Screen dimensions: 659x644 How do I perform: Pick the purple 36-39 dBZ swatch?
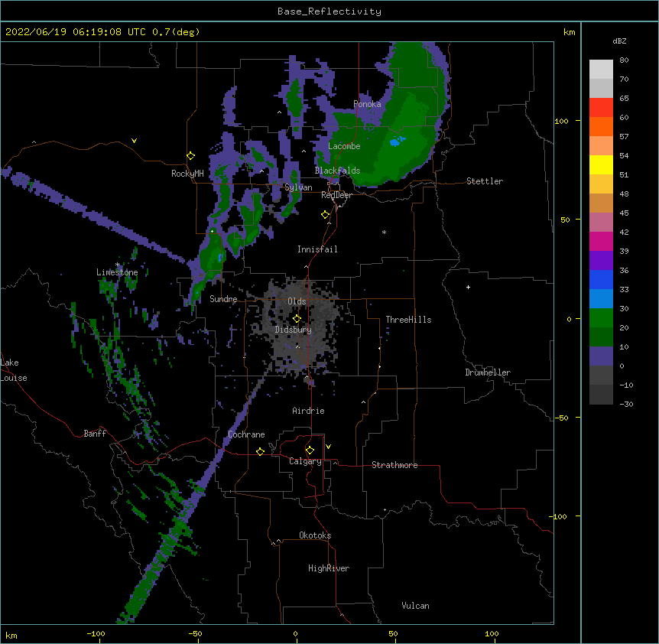(601, 261)
